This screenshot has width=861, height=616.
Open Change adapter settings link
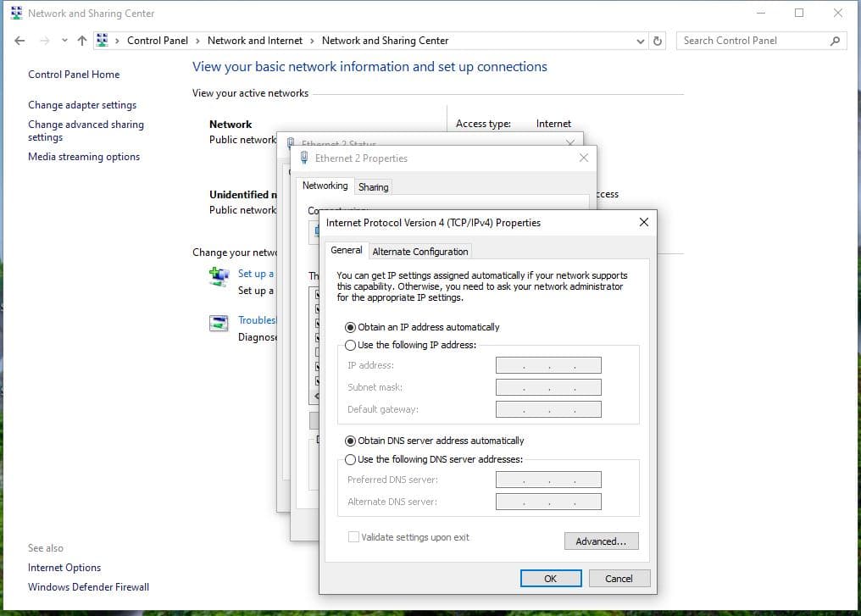coord(82,105)
